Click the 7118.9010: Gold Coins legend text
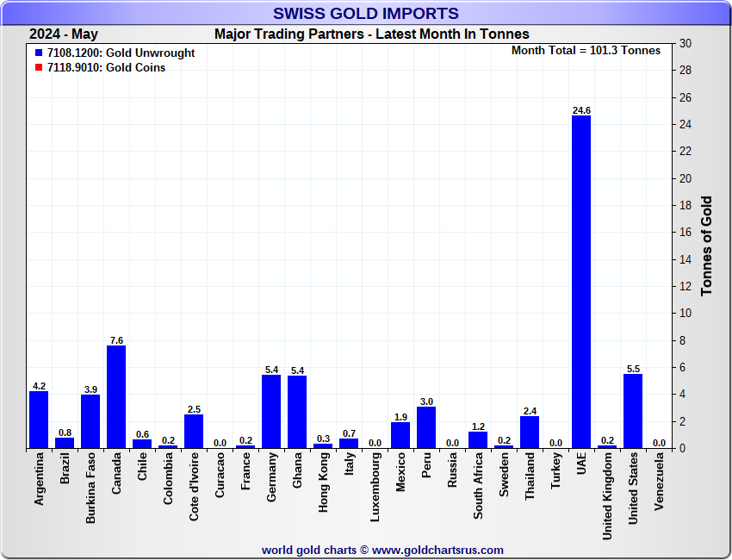Image resolution: width=732 pixels, height=560 pixels. [x=107, y=68]
